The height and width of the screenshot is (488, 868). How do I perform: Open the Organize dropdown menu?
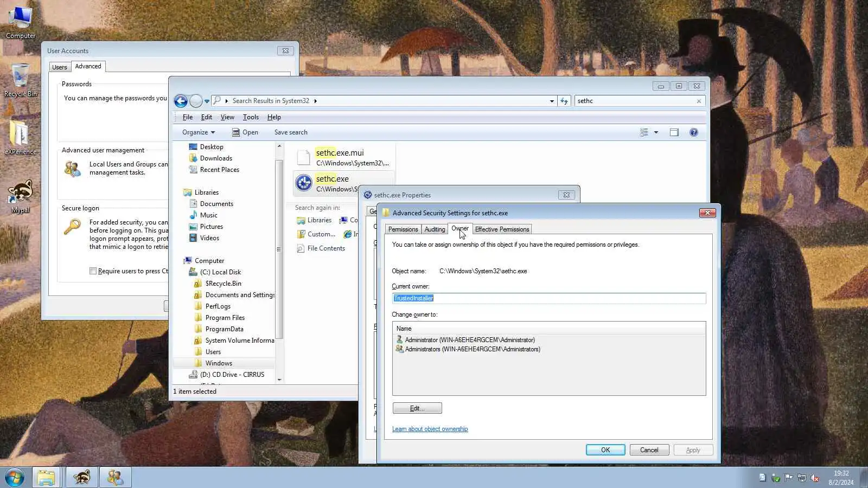click(x=199, y=132)
